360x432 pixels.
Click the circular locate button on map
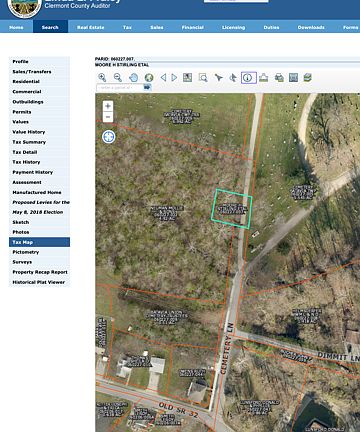tap(109, 137)
